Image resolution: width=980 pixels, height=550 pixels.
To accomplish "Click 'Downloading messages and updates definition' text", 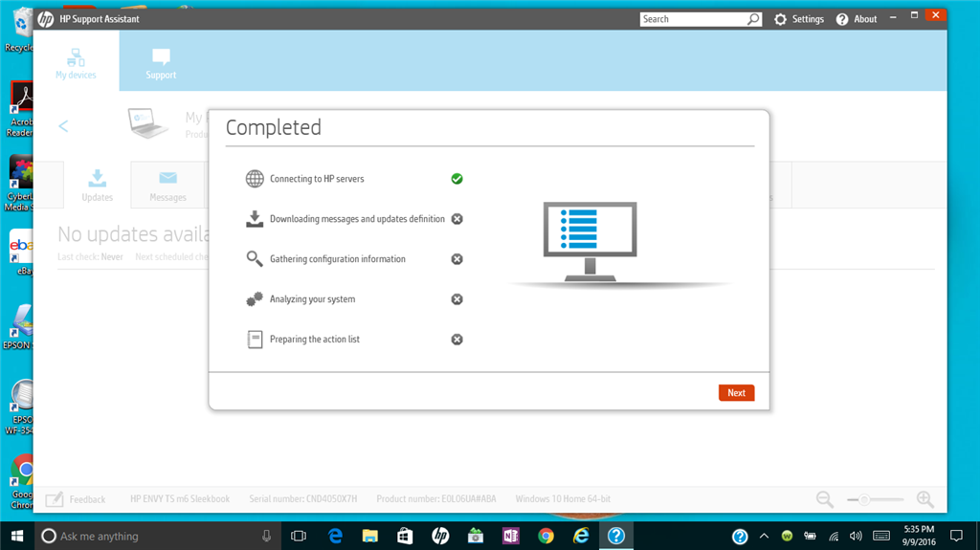I will click(358, 219).
